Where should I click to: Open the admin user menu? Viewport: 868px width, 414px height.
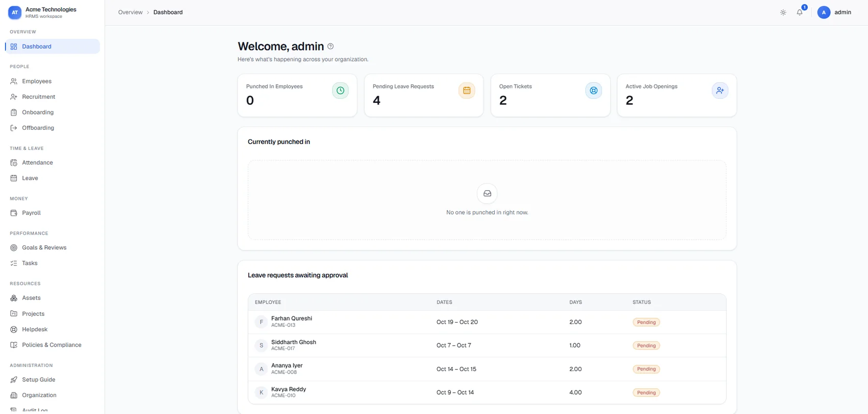pos(834,12)
